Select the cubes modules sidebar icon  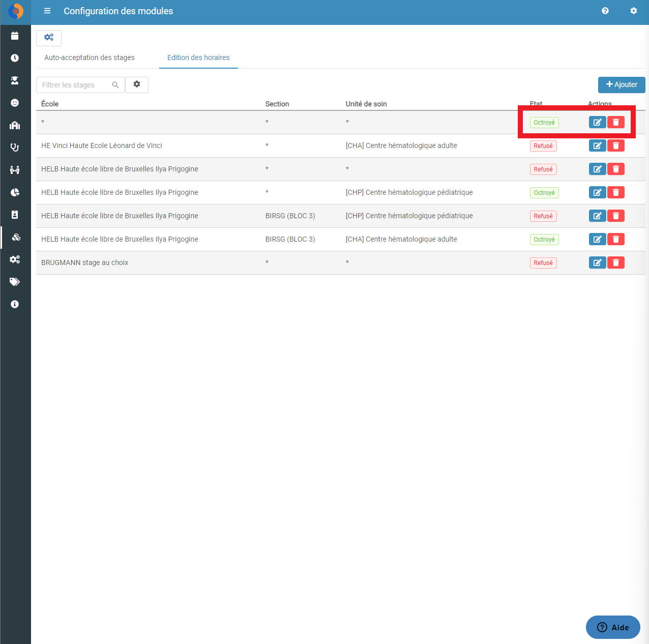click(x=16, y=237)
